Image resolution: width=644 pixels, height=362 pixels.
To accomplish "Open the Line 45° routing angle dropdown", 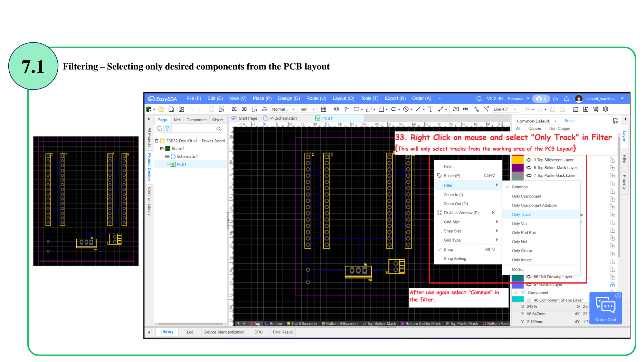I will point(505,109).
